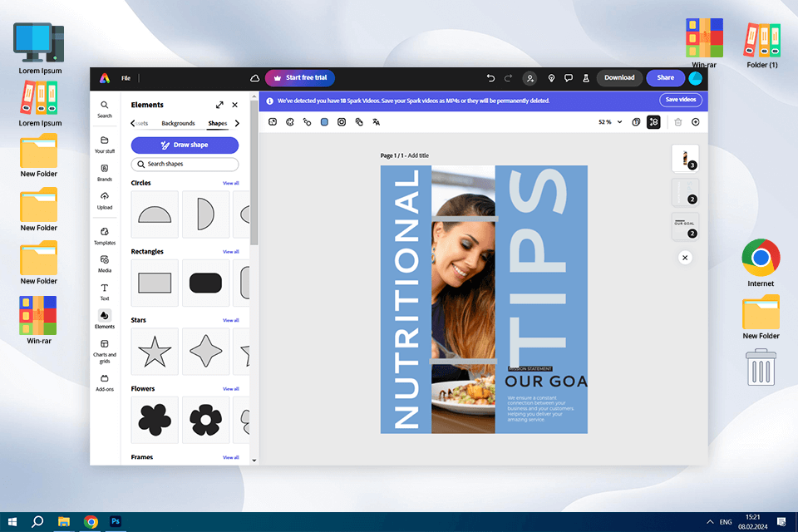Close the Elements panel
The height and width of the screenshot is (532, 798).
[234, 105]
